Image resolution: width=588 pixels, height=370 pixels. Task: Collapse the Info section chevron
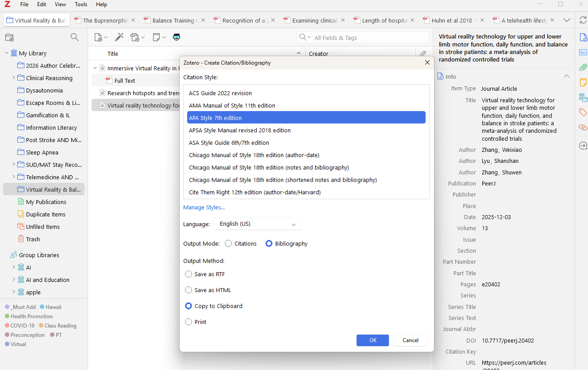(x=566, y=77)
